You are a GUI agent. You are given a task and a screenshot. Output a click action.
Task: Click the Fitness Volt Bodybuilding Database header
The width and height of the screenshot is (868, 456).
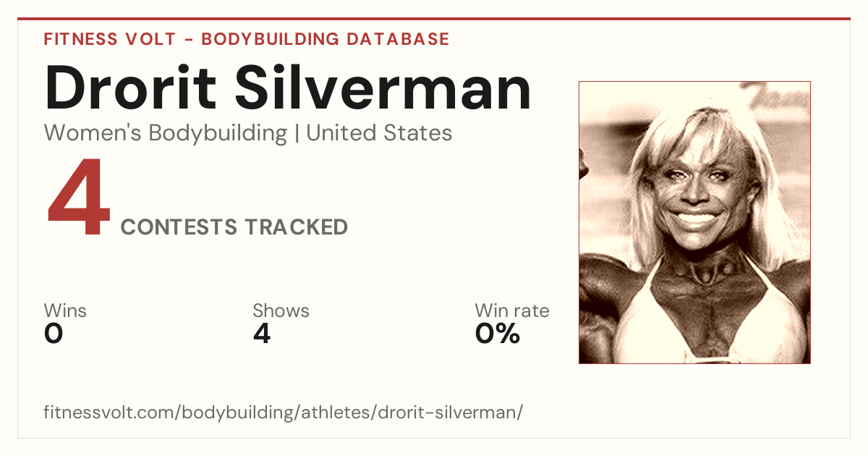(247, 39)
